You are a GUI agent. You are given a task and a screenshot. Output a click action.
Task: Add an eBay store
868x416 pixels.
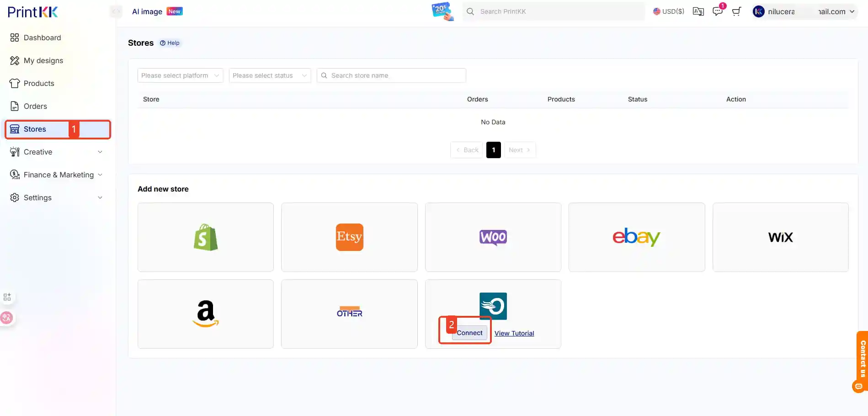[637, 237]
